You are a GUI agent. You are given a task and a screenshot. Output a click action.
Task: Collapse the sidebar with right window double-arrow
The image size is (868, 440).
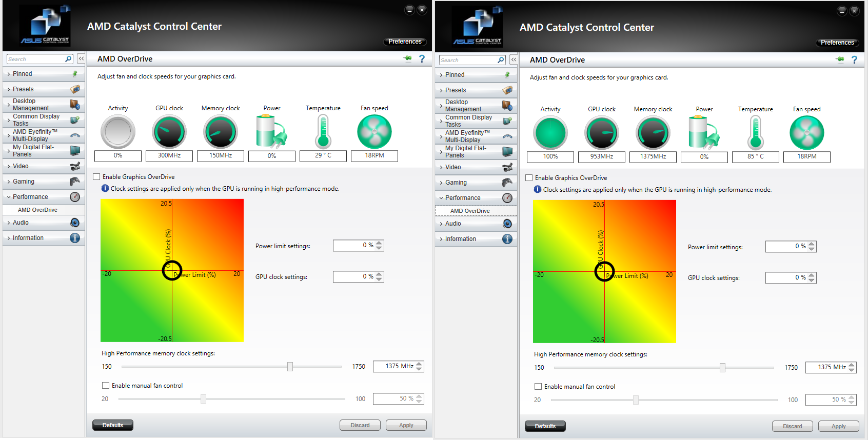[x=514, y=60]
